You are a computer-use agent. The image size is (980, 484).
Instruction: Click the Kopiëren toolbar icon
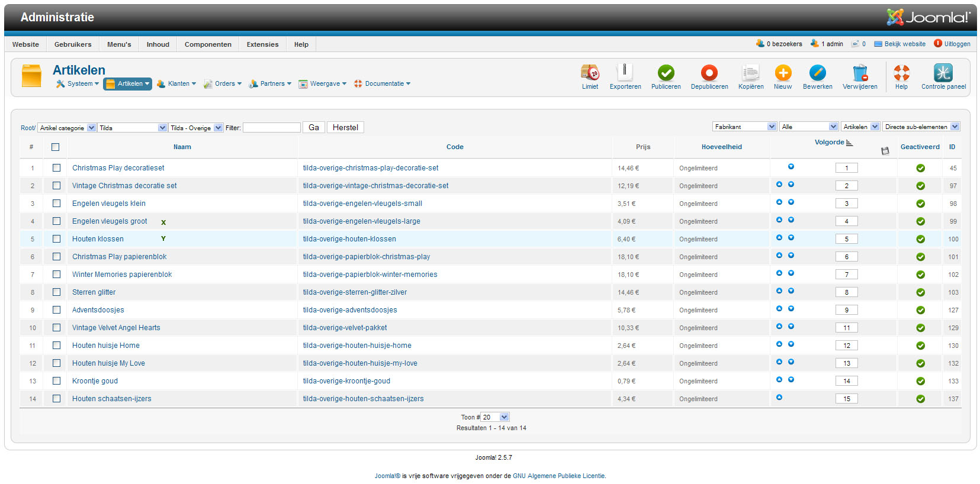(750, 73)
